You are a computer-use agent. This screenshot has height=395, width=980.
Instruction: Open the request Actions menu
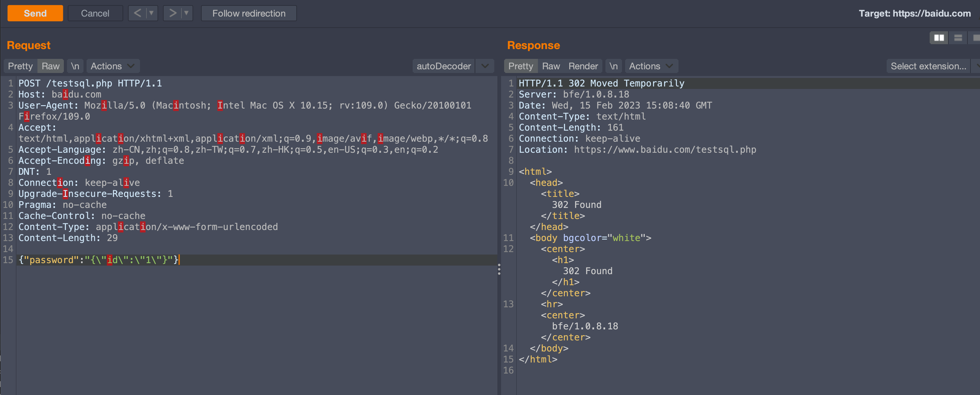[113, 66]
